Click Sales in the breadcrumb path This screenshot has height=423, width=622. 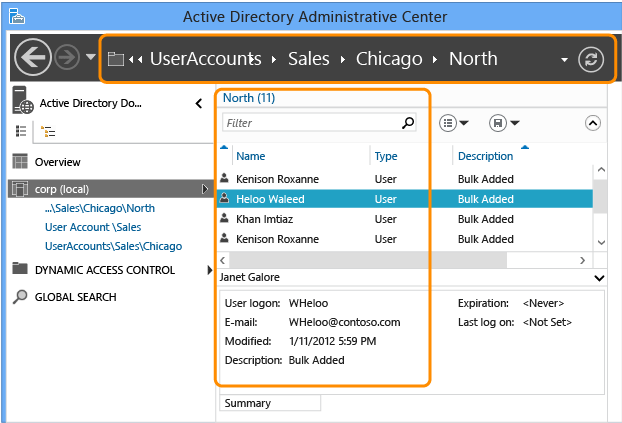pyautogui.click(x=309, y=59)
